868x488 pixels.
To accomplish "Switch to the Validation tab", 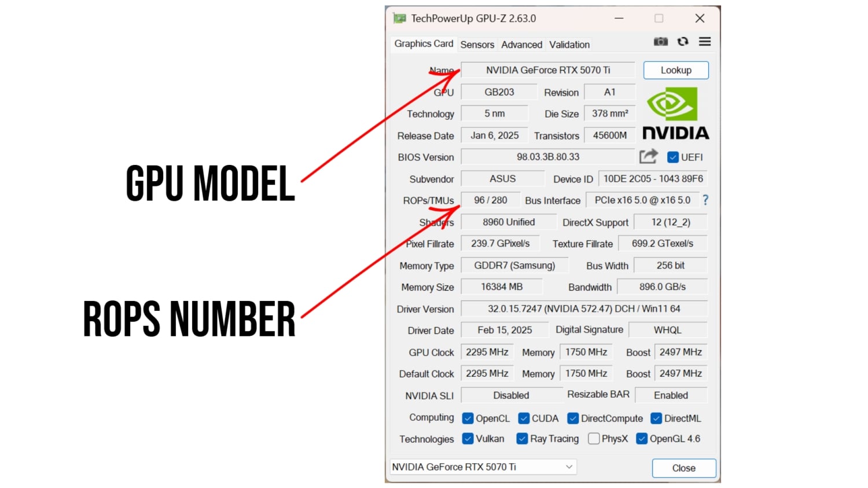I will click(x=568, y=45).
